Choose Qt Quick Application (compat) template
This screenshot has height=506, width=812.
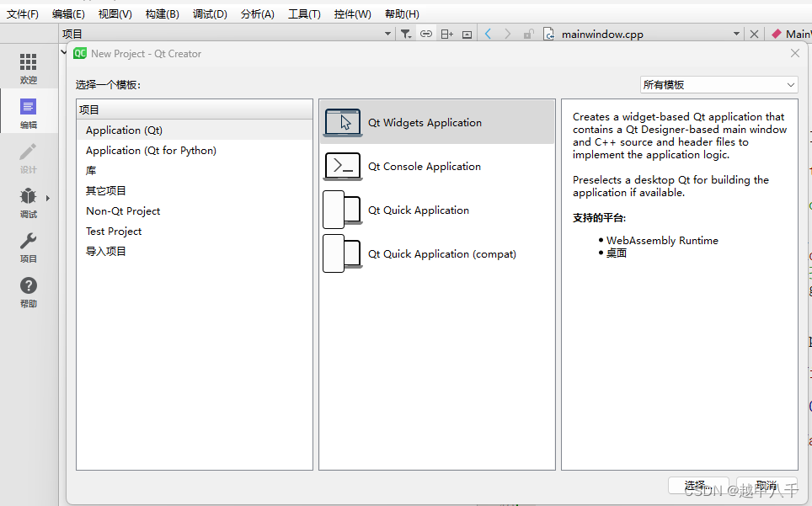point(437,254)
